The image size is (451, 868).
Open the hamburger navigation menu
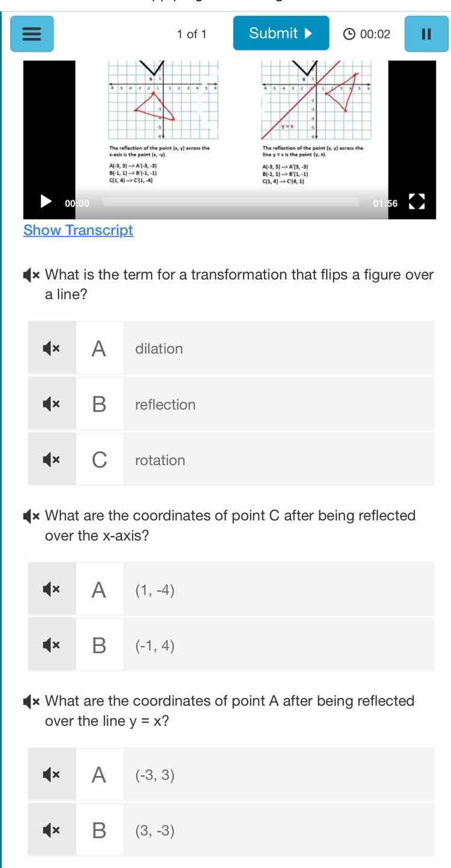(x=31, y=33)
